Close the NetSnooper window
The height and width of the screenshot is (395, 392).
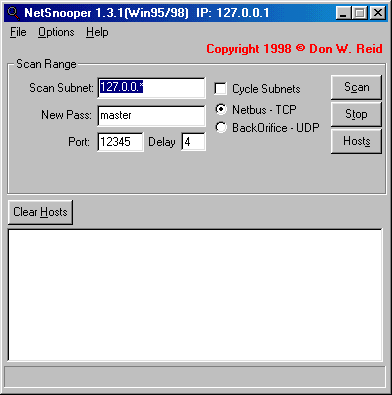378,13
